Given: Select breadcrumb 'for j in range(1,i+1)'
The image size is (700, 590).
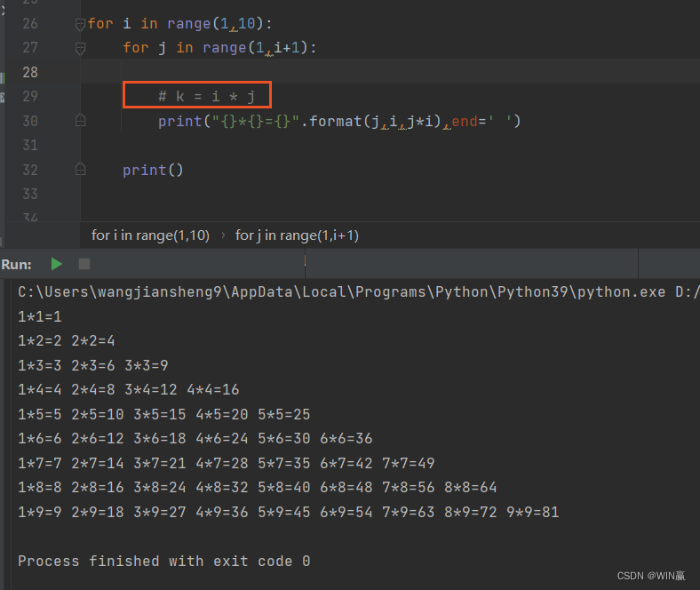Looking at the screenshot, I should point(297,235).
